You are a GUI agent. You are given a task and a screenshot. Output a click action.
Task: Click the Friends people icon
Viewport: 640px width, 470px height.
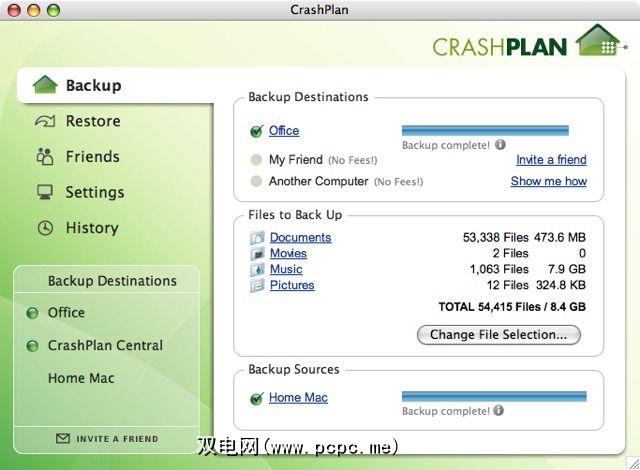point(45,157)
